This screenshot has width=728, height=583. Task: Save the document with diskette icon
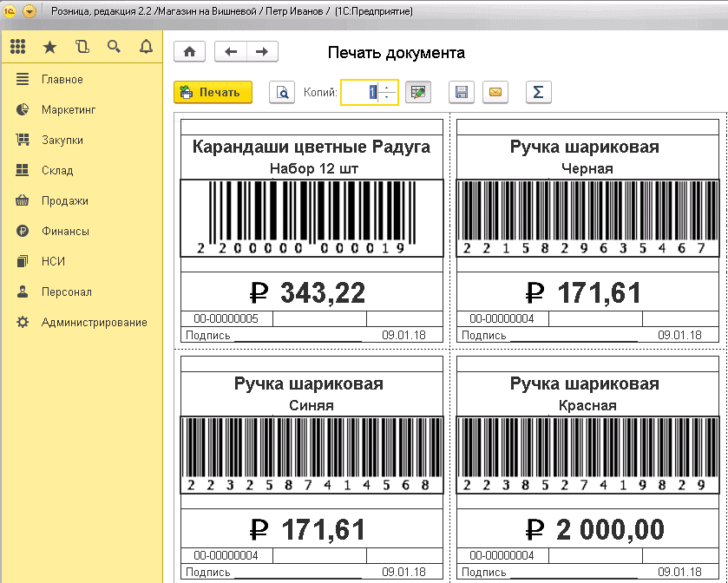pos(462,93)
